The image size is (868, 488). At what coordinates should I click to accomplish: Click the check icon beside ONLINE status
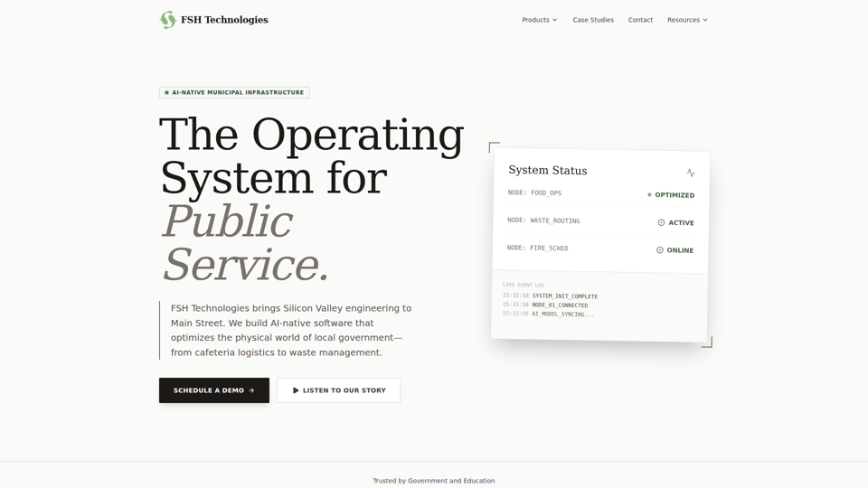660,250
